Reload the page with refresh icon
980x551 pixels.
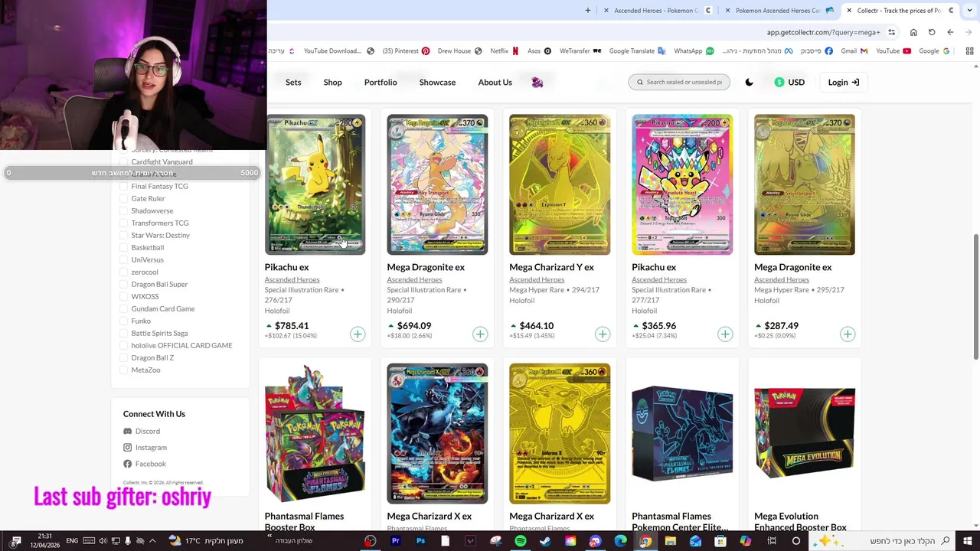(932, 32)
